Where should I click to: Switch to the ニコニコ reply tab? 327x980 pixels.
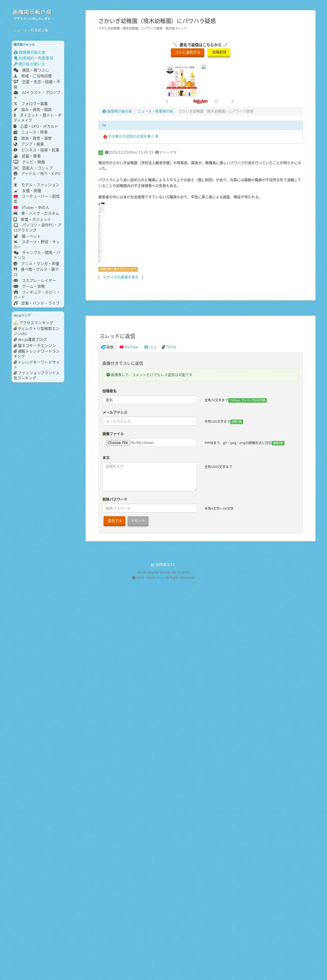tap(150, 347)
